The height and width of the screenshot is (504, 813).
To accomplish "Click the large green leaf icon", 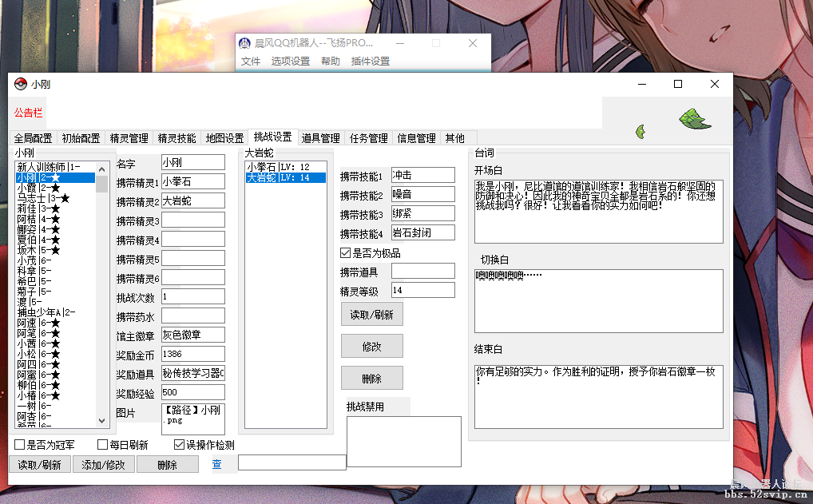I will point(694,117).
